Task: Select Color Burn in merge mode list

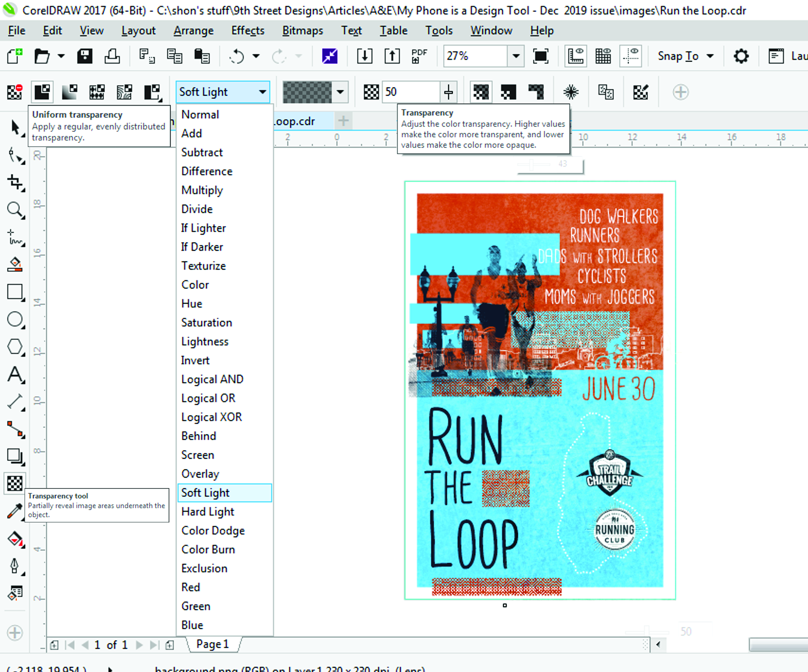Action: [225, 550]
